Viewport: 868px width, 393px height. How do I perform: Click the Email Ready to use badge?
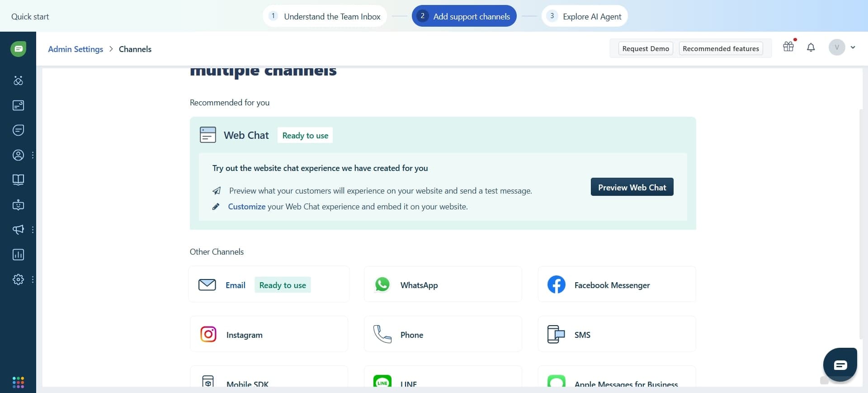[283, 285]
